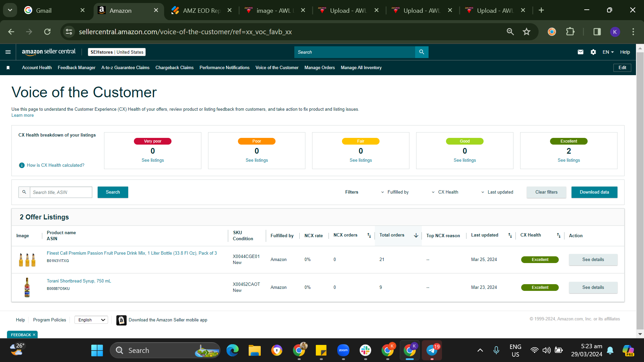Open the Chrome profile K avatar
The height and width of the screenshot is (362, 644).
click(615, 32)
